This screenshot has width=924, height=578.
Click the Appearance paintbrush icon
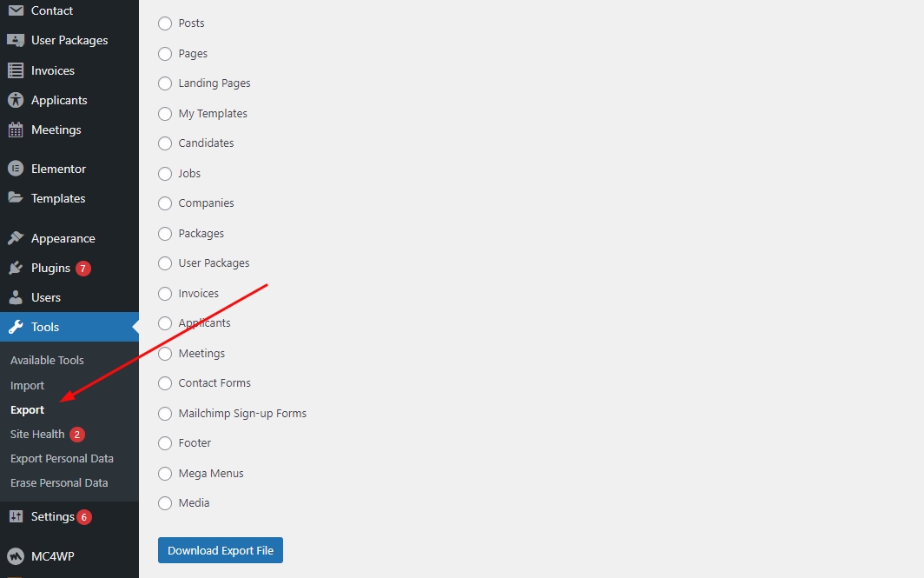pyautogui.click(x=16, y=238)
